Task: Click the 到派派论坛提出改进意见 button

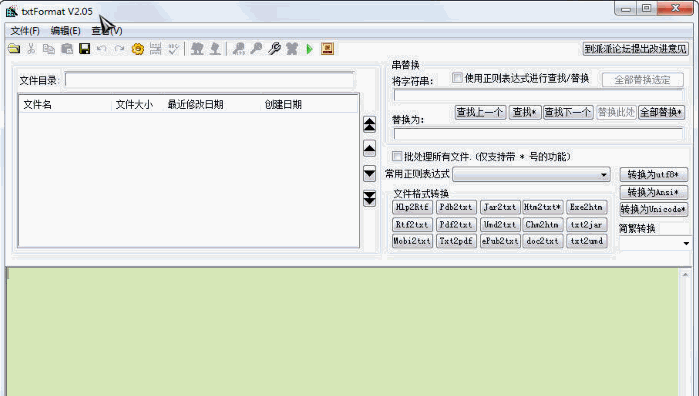Action: [x=636, y=49]
